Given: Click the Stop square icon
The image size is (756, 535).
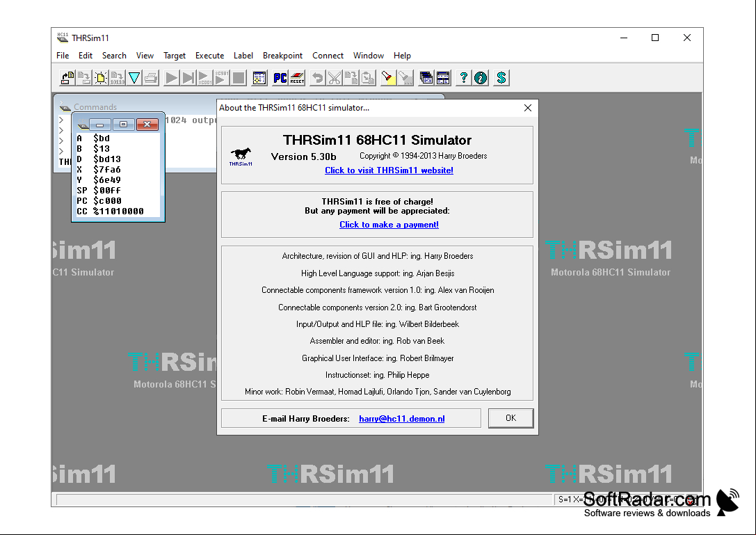Looking at the screenshot, I should [x=239, y=78].
